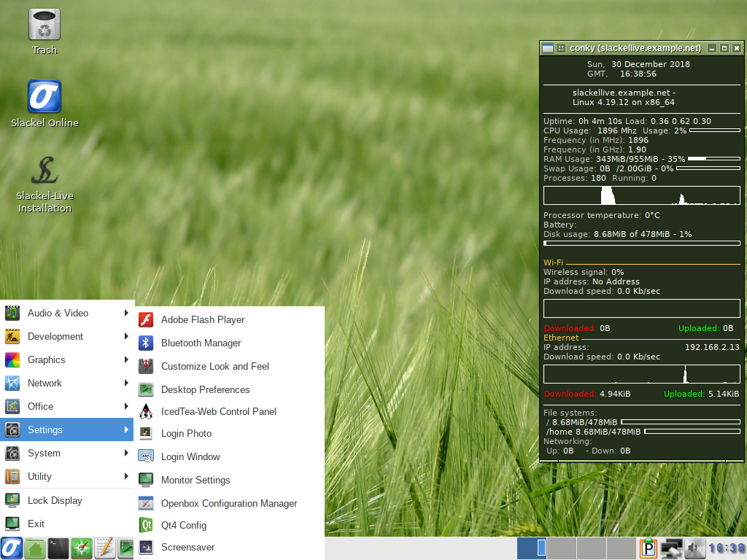Image resolution: width=747 pixels, height=560 pixels.
Task: Switch to the second workspace in pager
Action: (562, 548)
